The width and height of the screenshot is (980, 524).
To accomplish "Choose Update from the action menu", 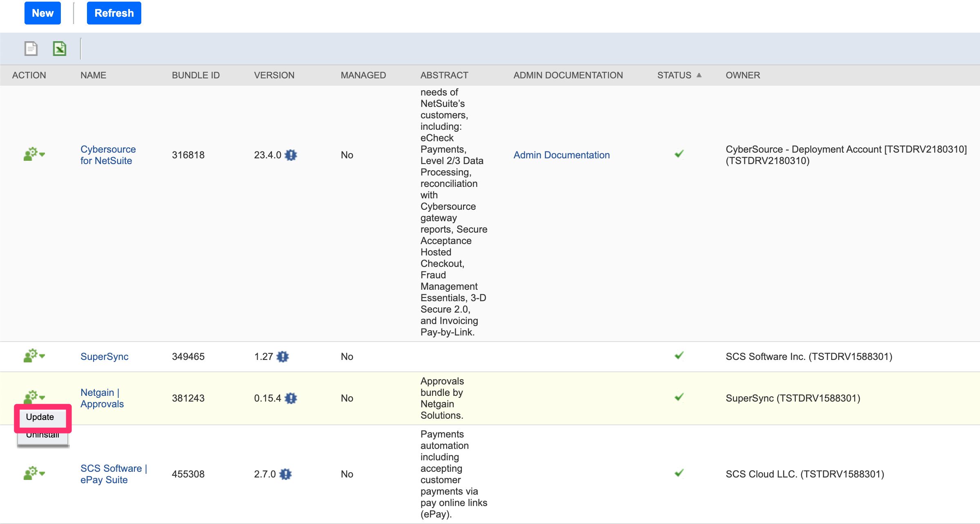I will click(x=40, y=417).
